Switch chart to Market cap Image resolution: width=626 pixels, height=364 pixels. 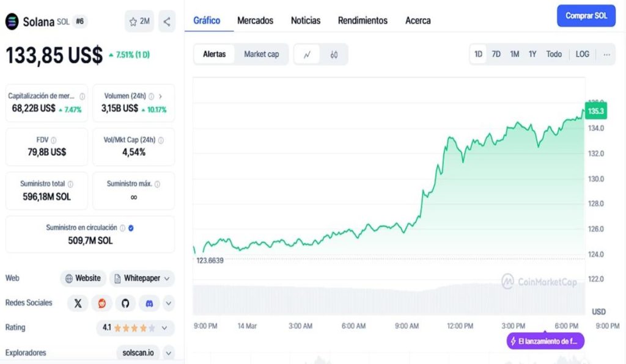coord(261,54)
